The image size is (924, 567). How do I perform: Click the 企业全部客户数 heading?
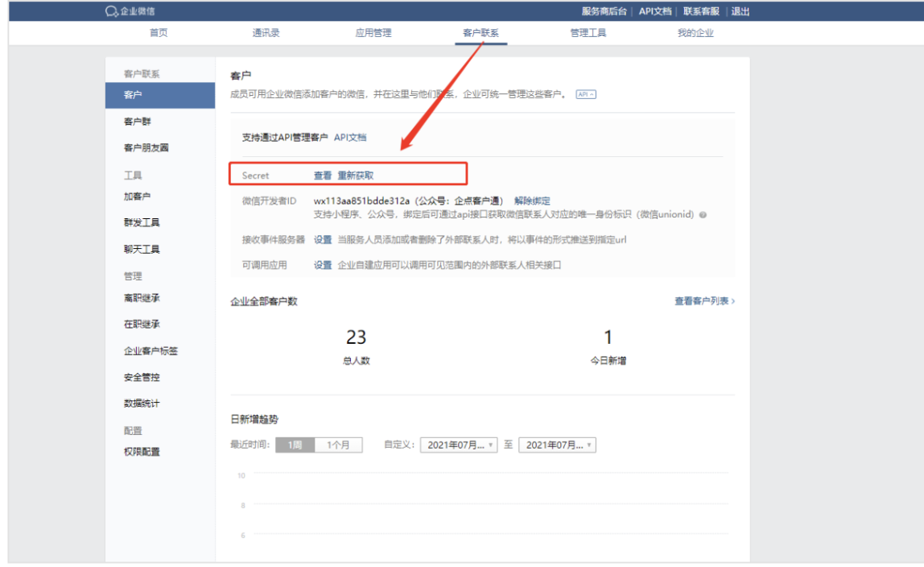(x=263, y=302)
